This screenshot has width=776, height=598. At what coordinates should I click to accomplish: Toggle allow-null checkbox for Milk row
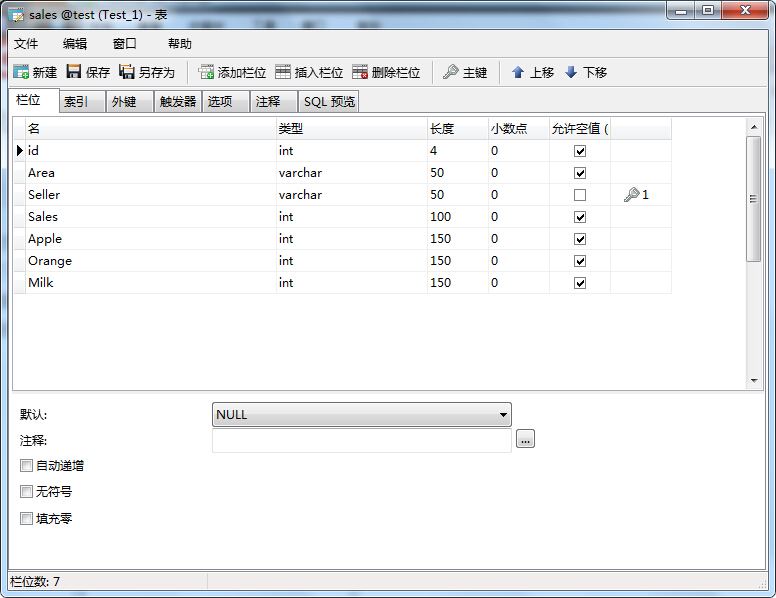tap(580, 283)
